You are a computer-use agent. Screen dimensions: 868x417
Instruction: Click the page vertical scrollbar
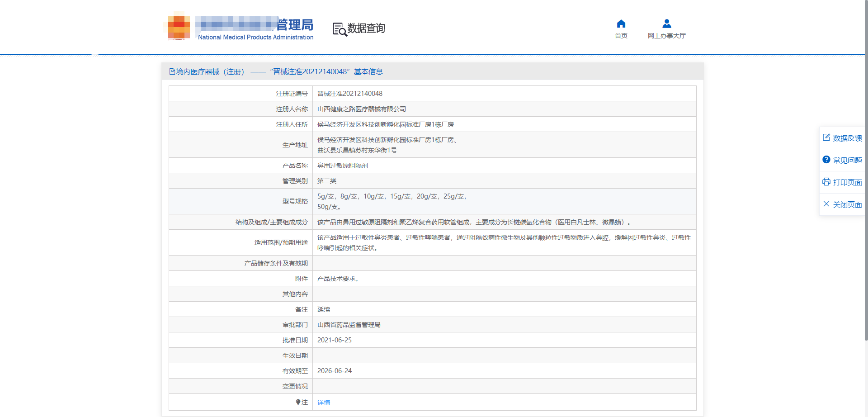866,170
